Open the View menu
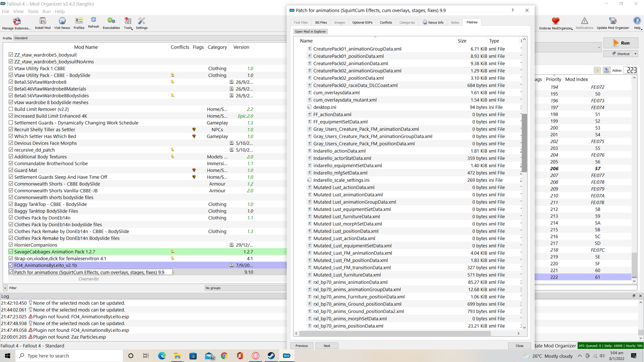This screenshot has width=644, height=362. 18,11
